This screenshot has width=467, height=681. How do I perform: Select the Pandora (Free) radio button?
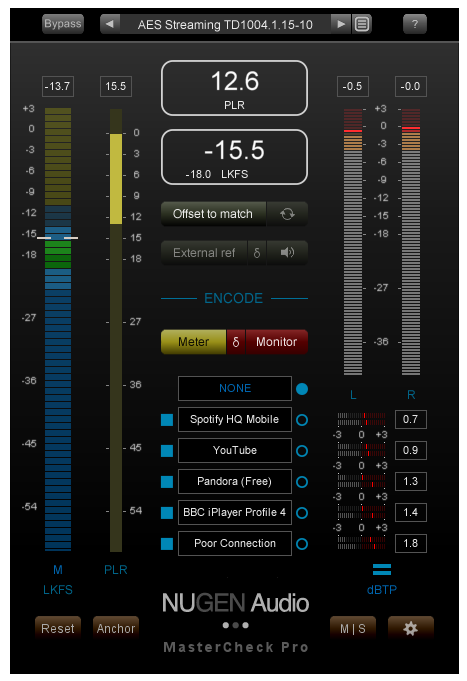(x=302, y=482)
